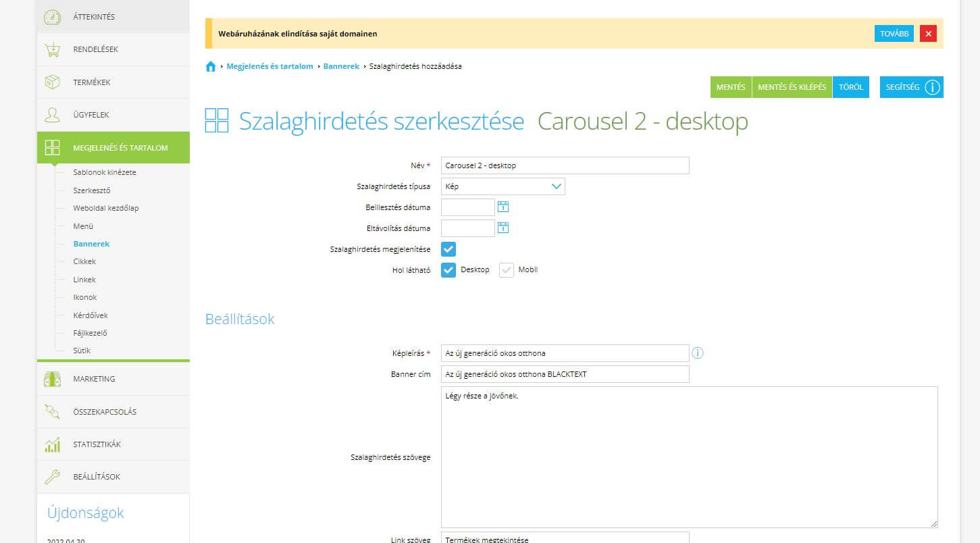Open Összekapcsolás in the main menu
Image resolution: width=980 pixels, height=543 pixels.
pyautogui.click(x=113, y=411)
